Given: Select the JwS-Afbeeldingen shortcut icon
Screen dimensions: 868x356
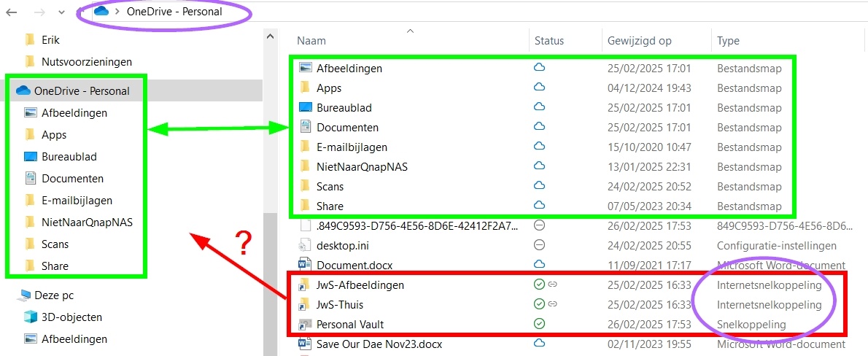Looking at the screenshot, I should tap(304, 285).
